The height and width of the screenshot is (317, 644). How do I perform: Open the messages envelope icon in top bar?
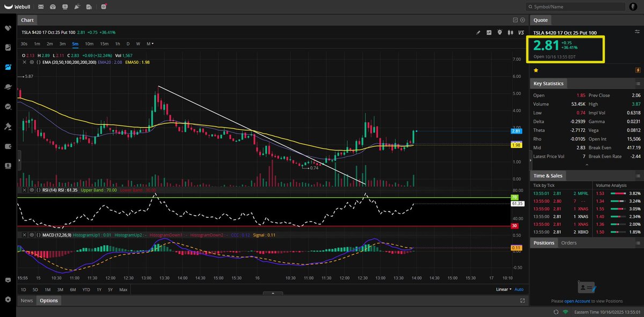(40, 6)
